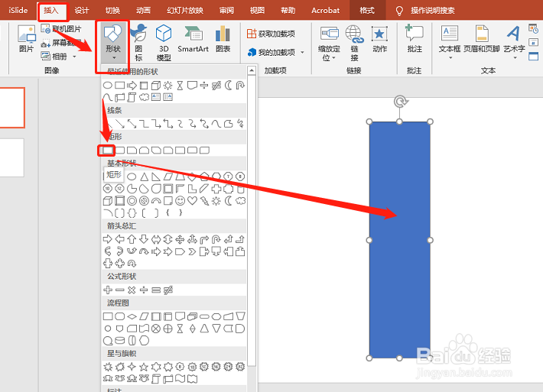
Task: Select the five-point star shape
Action: click(144, 366)
